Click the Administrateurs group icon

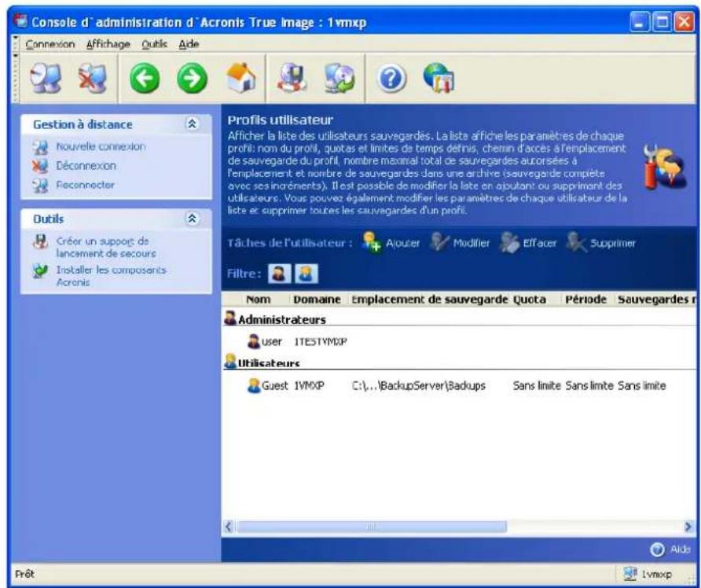pos(230,318)
